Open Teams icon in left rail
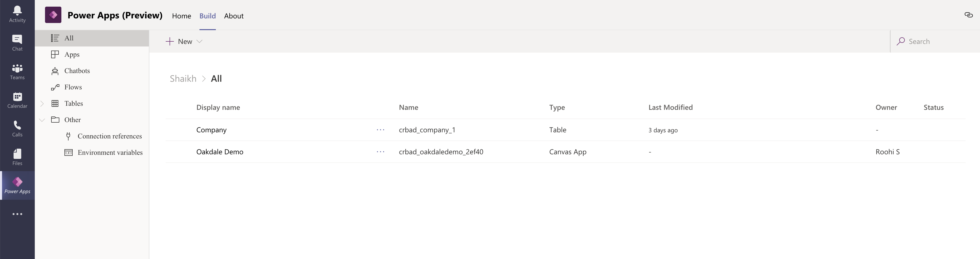Screen dimensions: 980x259 tap(17, 68)
